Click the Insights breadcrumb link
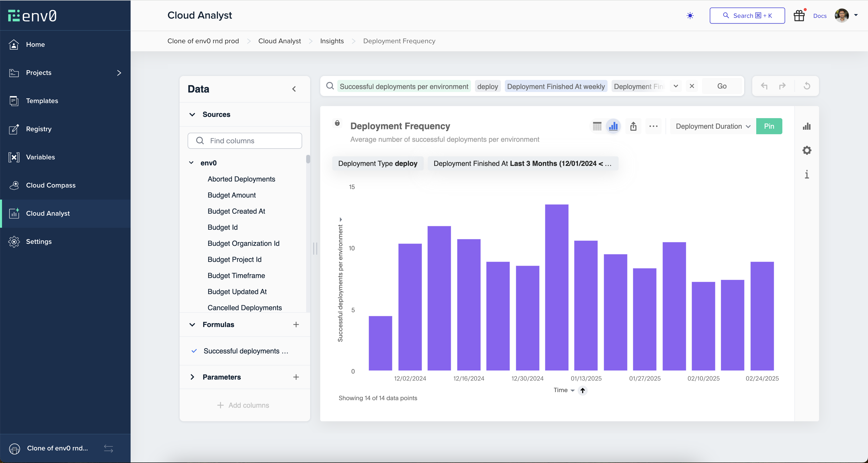 (x=332, y=41)
